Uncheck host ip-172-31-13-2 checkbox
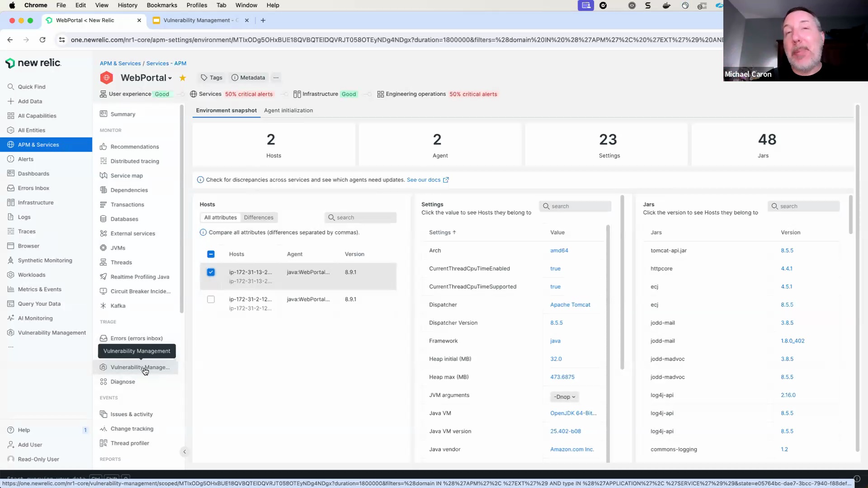Image resolution: width=868 pixels, height=488 pixels. (x=211, y=272)
